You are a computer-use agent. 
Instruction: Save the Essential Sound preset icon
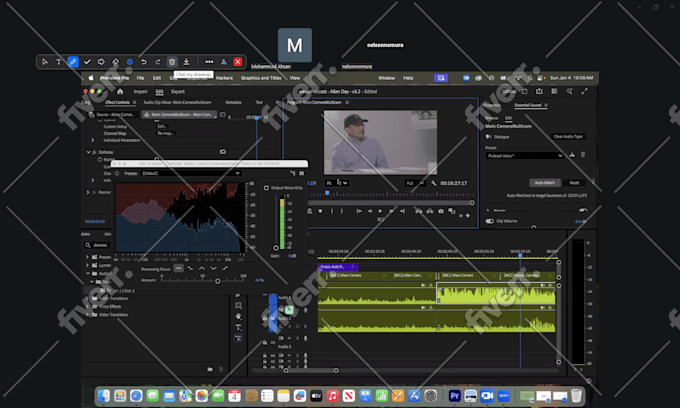[x=572, y=155]
